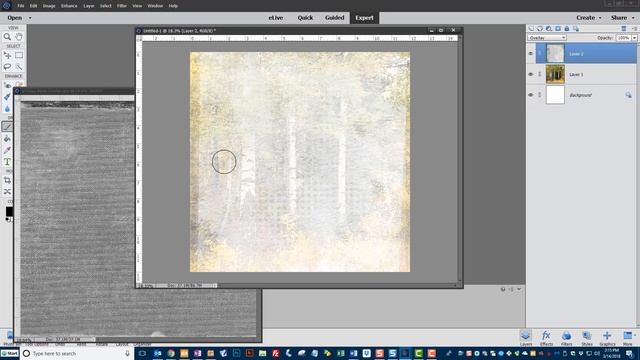Click the Share button
Viewport: 640px width, 360px height.
619,18
